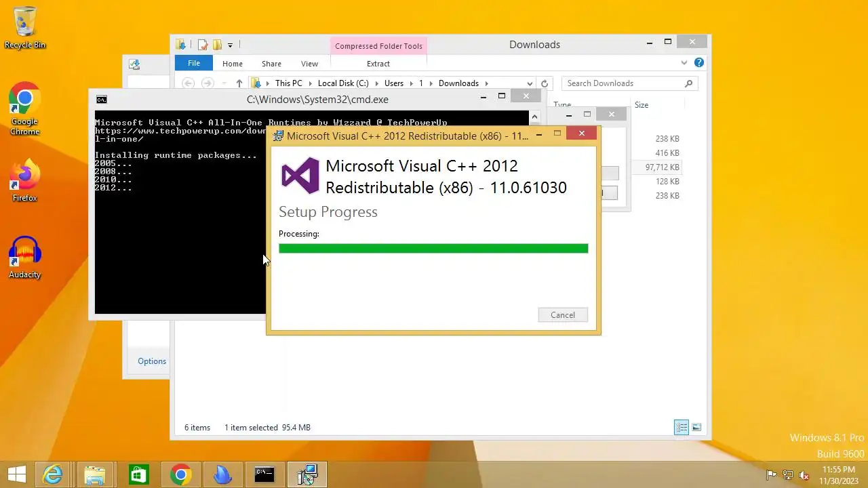Image resolution: width=868 pixels, height=488 pixels.
Task: Click 'Local Disk (C:)' in address bar
Action: pos(343,83)
